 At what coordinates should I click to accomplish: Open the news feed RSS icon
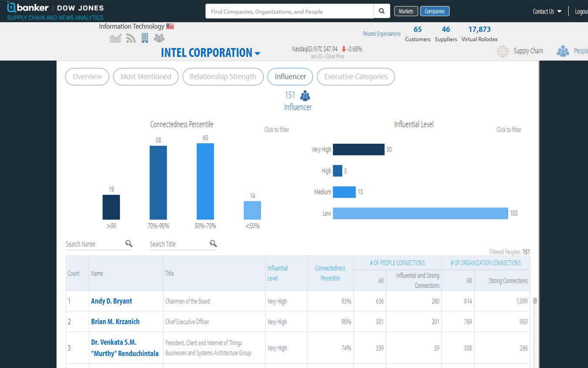tap(131, 38)
